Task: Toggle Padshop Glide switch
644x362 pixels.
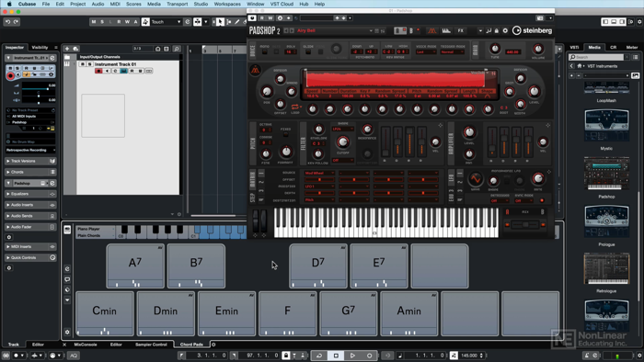Action: (308, 52)
